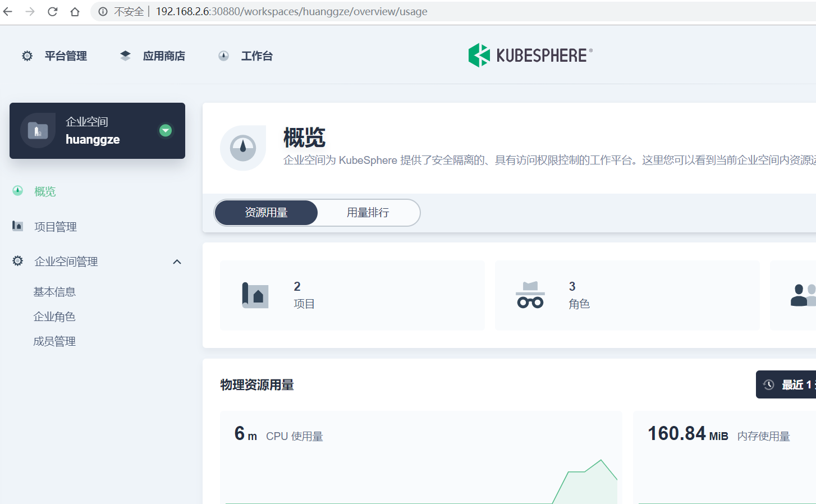Click the 企业空间管理 sidebar label
816x504 pixels.
66,262
